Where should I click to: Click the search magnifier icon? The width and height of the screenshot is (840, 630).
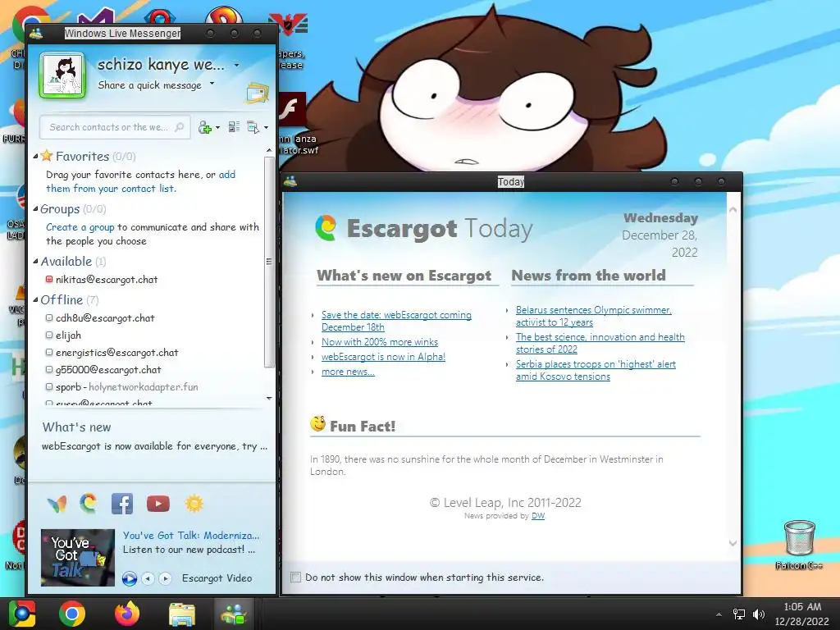point(180,127)
